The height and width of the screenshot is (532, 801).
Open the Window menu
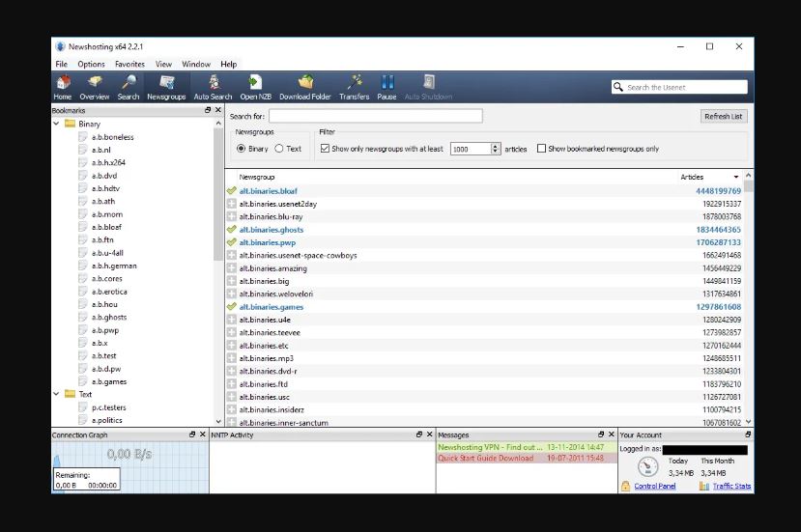[196, 65]
